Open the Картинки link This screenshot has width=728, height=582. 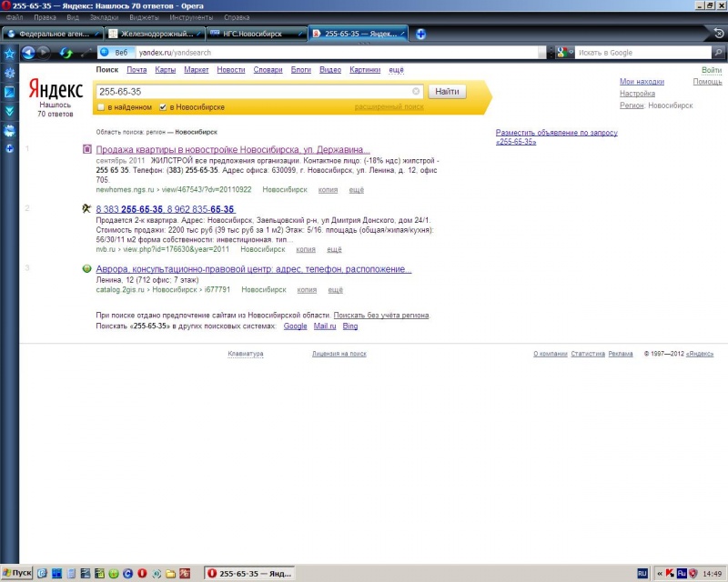(365, 70)
